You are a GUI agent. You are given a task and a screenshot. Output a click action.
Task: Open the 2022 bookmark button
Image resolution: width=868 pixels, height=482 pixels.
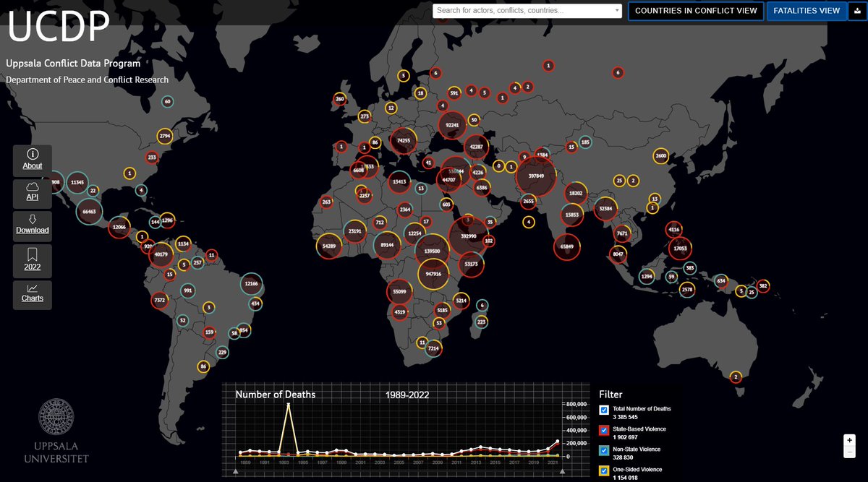click(33, 259)
